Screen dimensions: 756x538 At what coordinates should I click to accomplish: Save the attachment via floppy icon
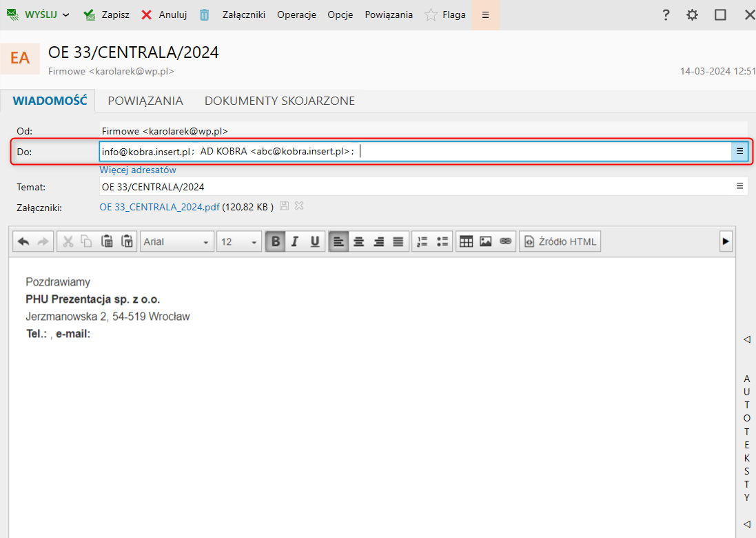tap(285, 206)
